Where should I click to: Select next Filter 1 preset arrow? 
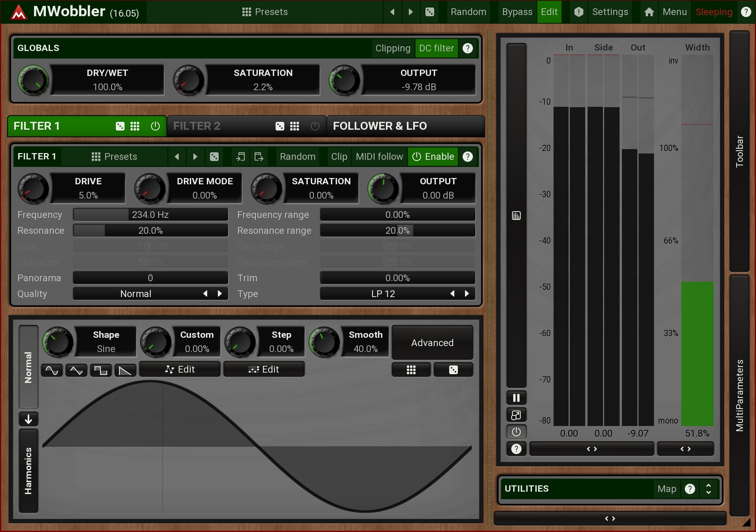[x=195, y=157]
